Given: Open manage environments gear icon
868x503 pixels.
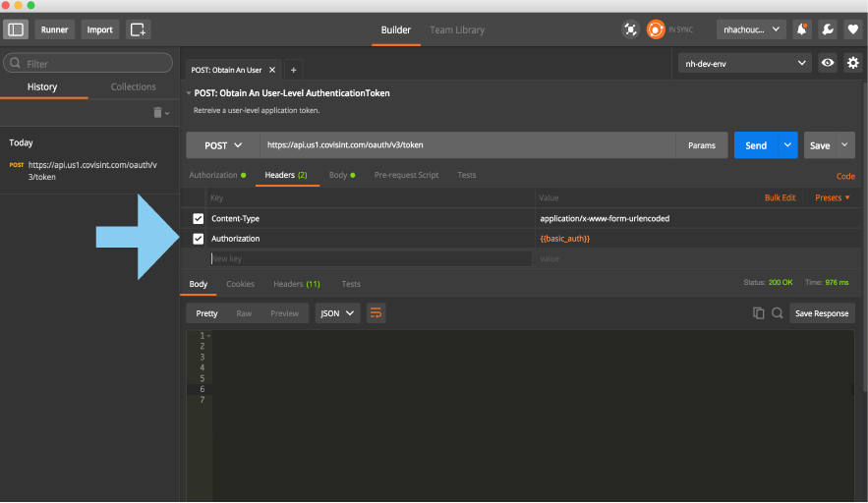Looking at the screenshot, I should pos(852,63).
